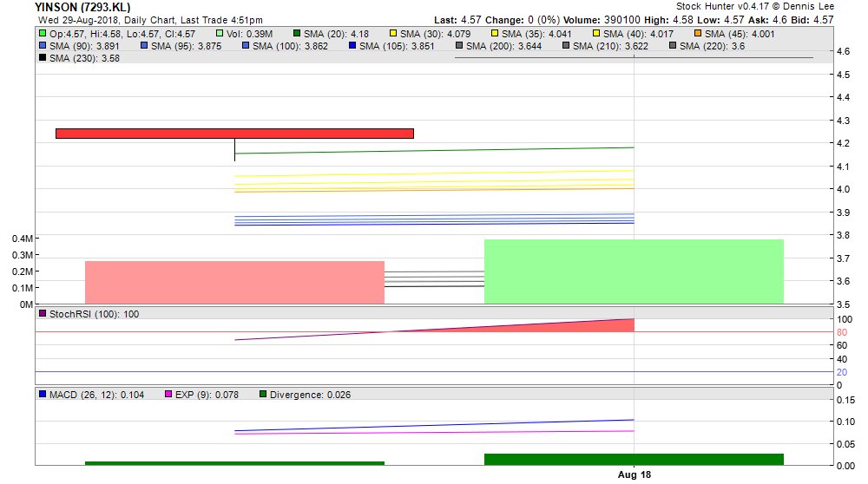Click the purple StochRSI (100) legend swatch
Image resolution: width=868 pixels, height=484 pixels.
pyautogui.click(x=43, y=314)
